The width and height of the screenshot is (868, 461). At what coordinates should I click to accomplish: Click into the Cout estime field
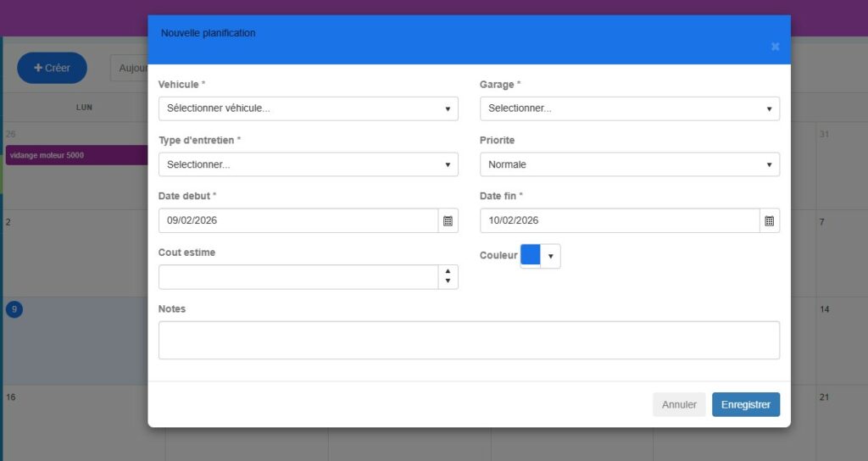[298, 277]
